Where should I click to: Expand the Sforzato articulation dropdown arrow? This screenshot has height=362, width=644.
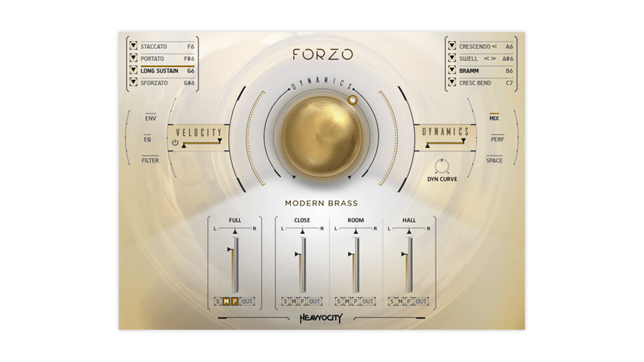point(133,82)
